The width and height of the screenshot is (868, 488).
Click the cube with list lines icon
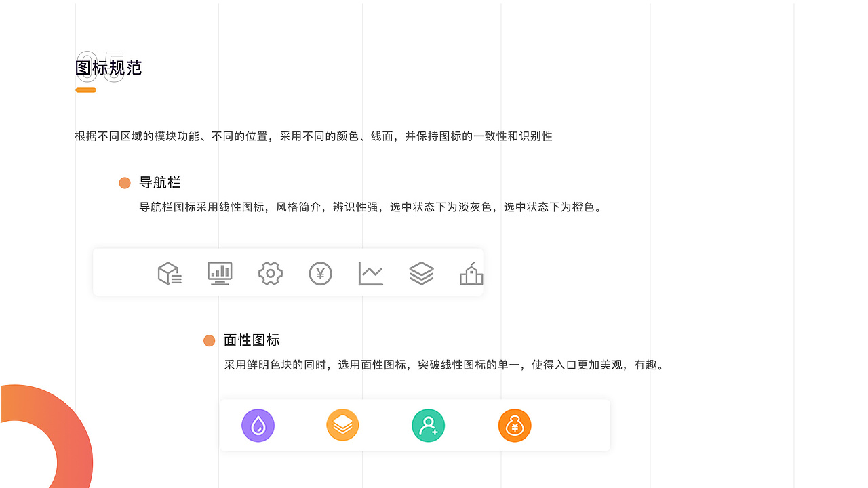click(x=170, y=273)
